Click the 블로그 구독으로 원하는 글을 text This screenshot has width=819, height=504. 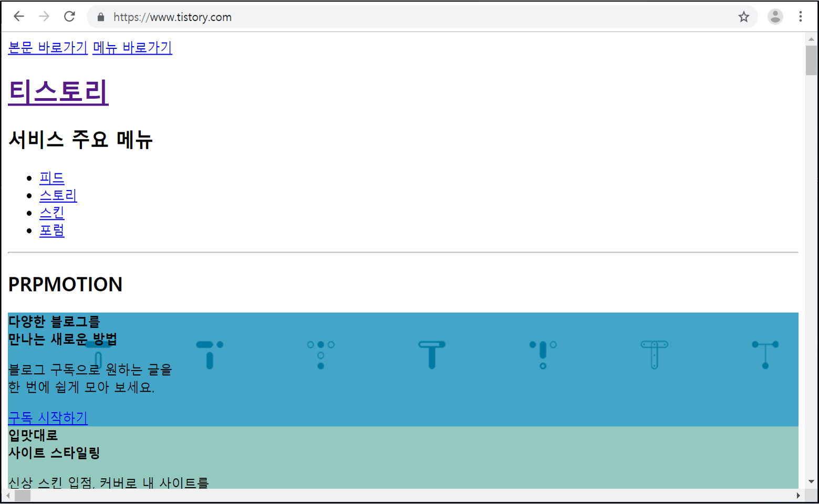click(x=90, y=370)
